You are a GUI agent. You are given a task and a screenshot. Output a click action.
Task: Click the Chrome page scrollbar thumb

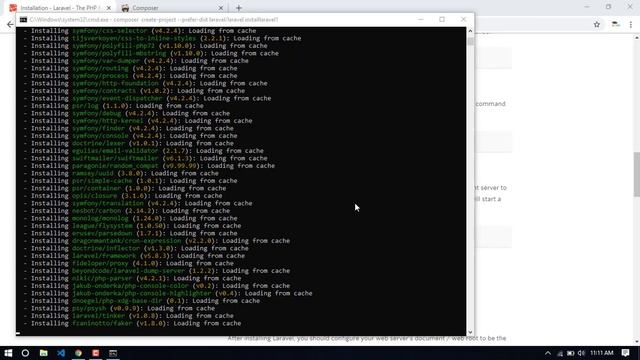coord(637,174)
